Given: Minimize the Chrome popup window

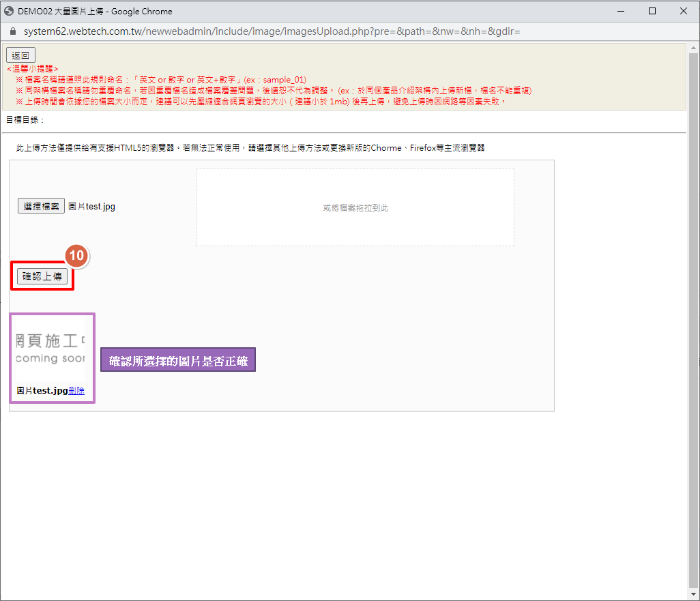Looking at the screenshot, I should tap(621, 11).
